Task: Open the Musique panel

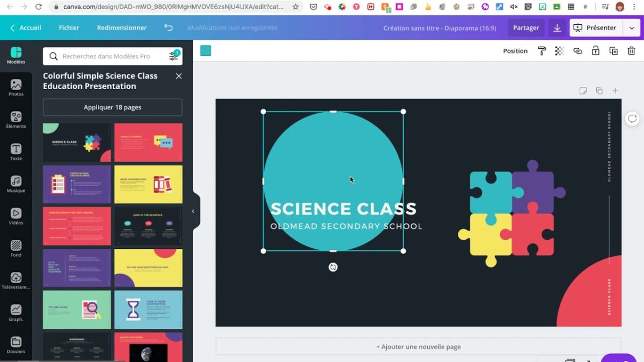Action: 16,184
